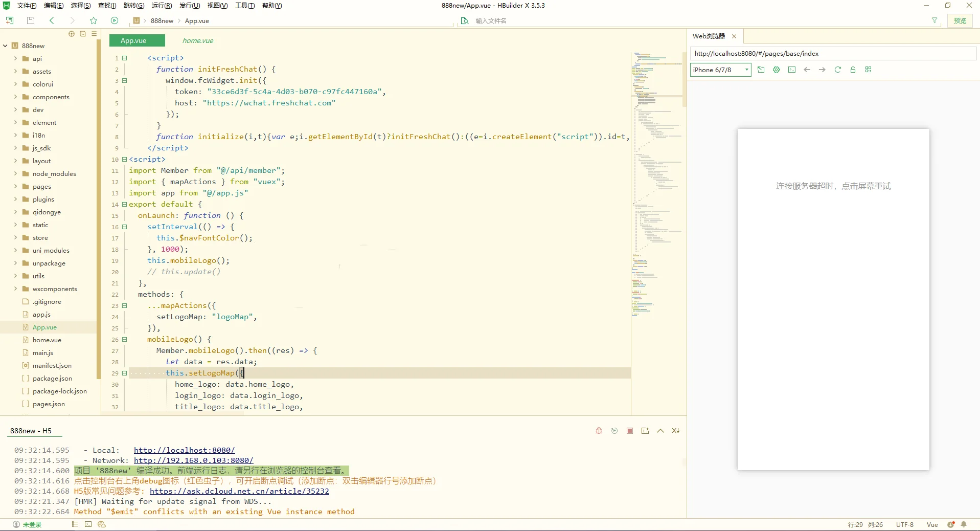Expand the components folder

pyautogui.click(x=15, y=97)
